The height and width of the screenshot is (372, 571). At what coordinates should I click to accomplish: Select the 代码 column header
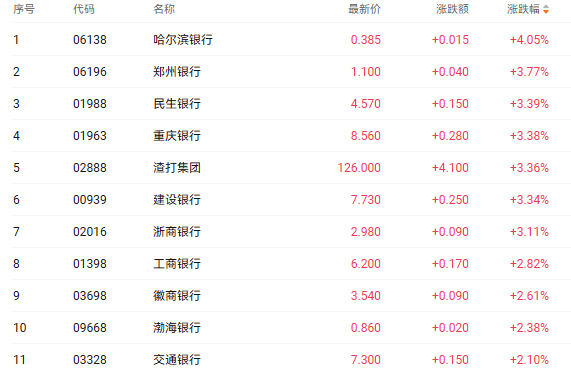point(84,9)
